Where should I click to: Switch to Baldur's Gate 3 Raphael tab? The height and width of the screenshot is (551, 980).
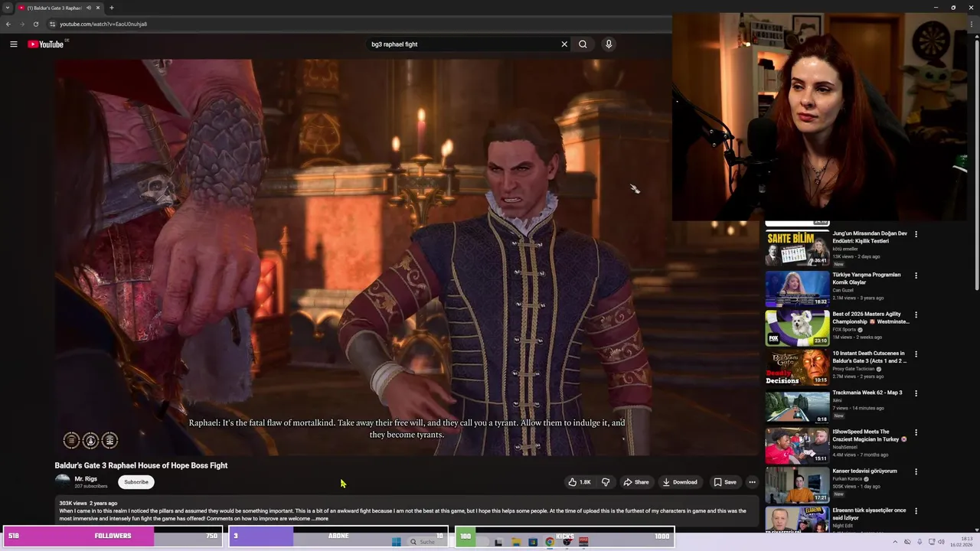click(x=54, y=8)
